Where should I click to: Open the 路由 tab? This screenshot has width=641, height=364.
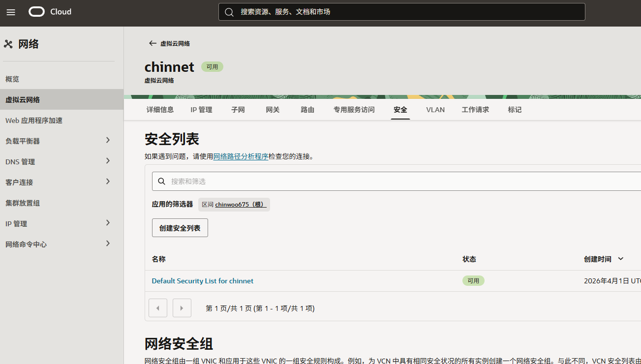[x=307, y=110]
